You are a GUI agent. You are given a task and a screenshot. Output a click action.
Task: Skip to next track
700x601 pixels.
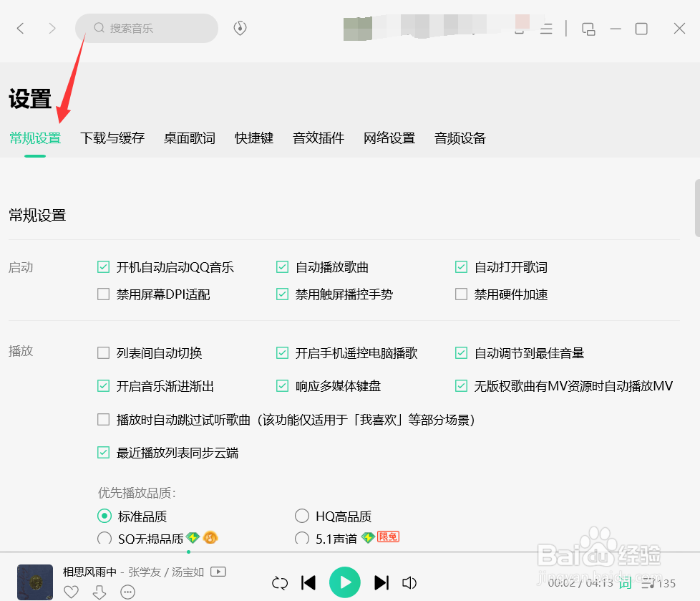381,582
